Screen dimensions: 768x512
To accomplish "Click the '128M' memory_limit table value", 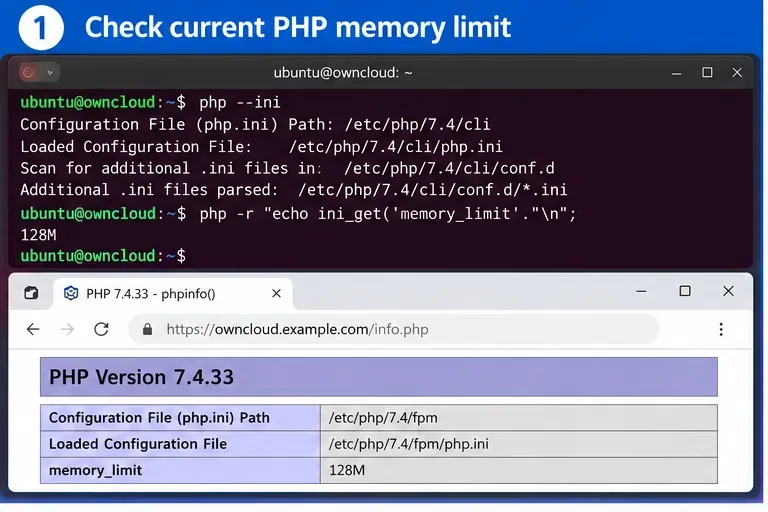I will tap(519, 470).
